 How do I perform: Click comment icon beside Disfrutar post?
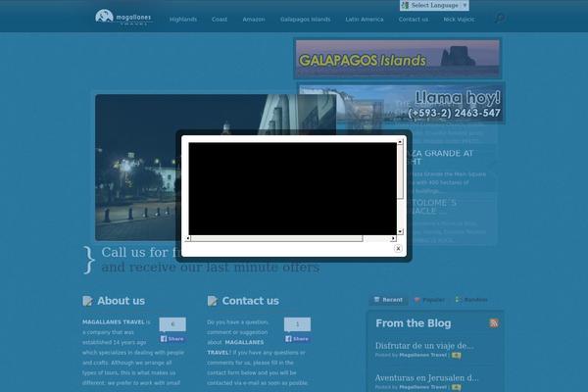click(x=456, y=355)
